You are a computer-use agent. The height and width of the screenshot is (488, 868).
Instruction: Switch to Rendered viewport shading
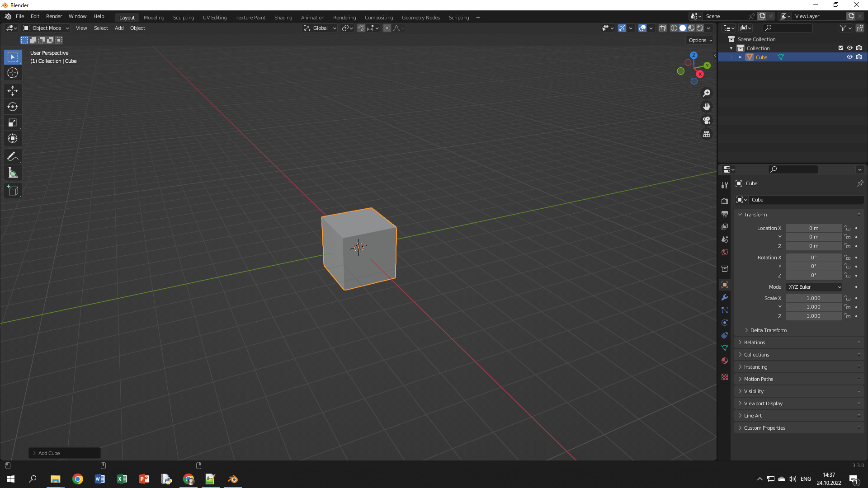700,28
